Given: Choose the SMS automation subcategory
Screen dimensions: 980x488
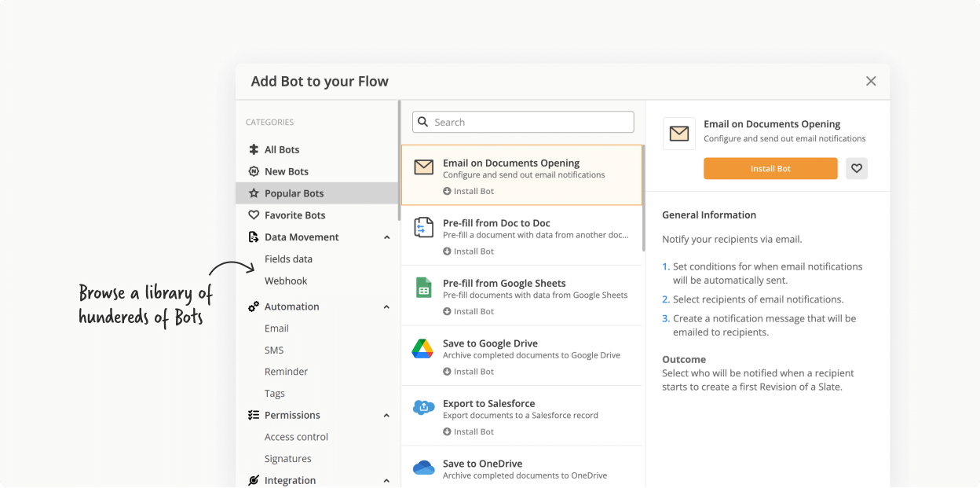Looking at the screenshot, I should (x=274, y=350).
